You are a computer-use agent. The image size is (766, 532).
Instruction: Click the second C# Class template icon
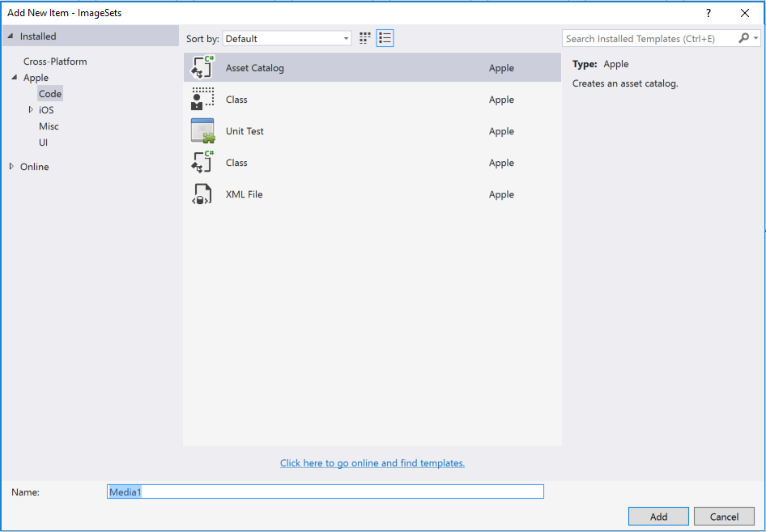pyautogui.click(x=202, y=162)
